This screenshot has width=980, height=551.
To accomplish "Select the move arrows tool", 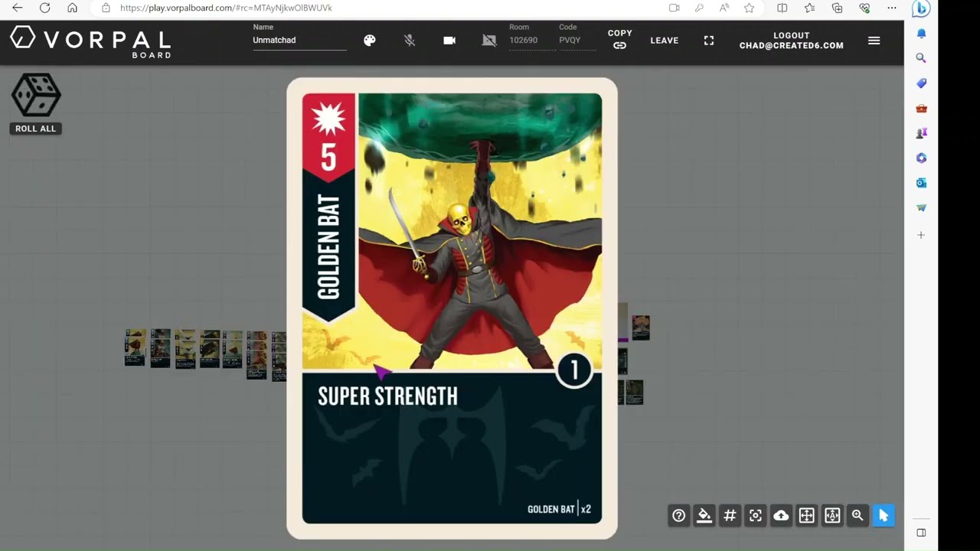I will pyautogui.click(x=806, y=516).
